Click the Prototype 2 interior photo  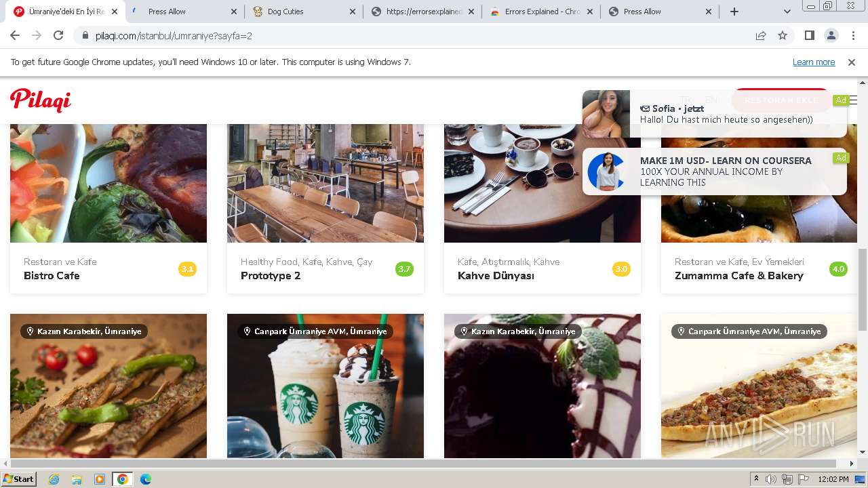(x=325, y=183)
